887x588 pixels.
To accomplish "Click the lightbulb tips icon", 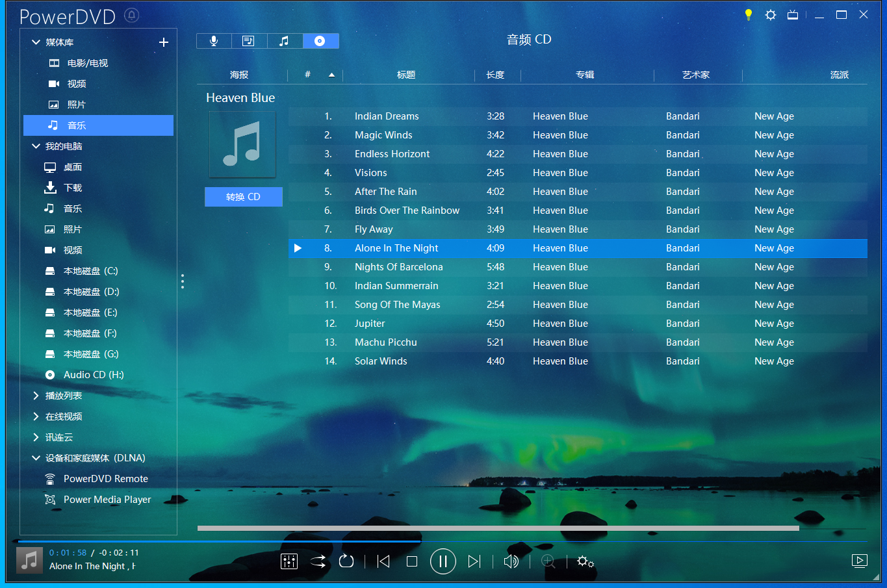I will pyautogui.click(x=749, y=14).
